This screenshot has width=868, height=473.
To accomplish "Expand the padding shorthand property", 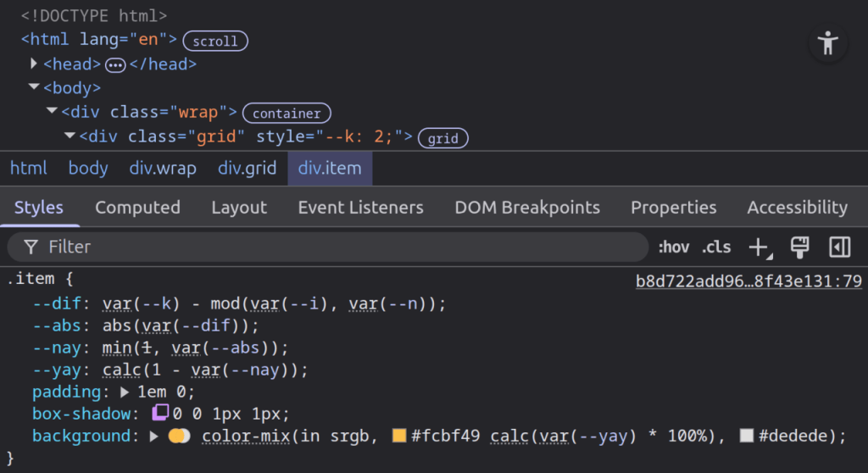I will coord(125,392).
